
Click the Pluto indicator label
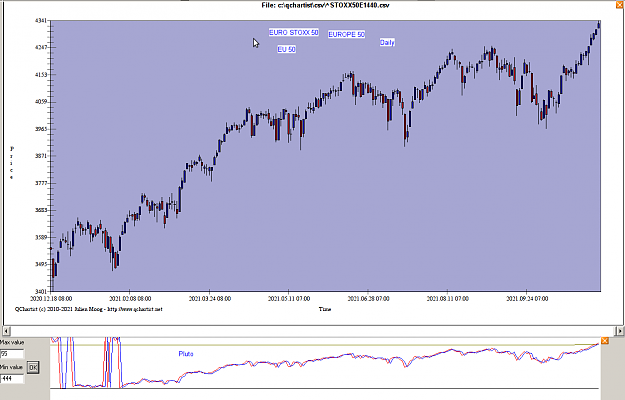coord(186,354)
